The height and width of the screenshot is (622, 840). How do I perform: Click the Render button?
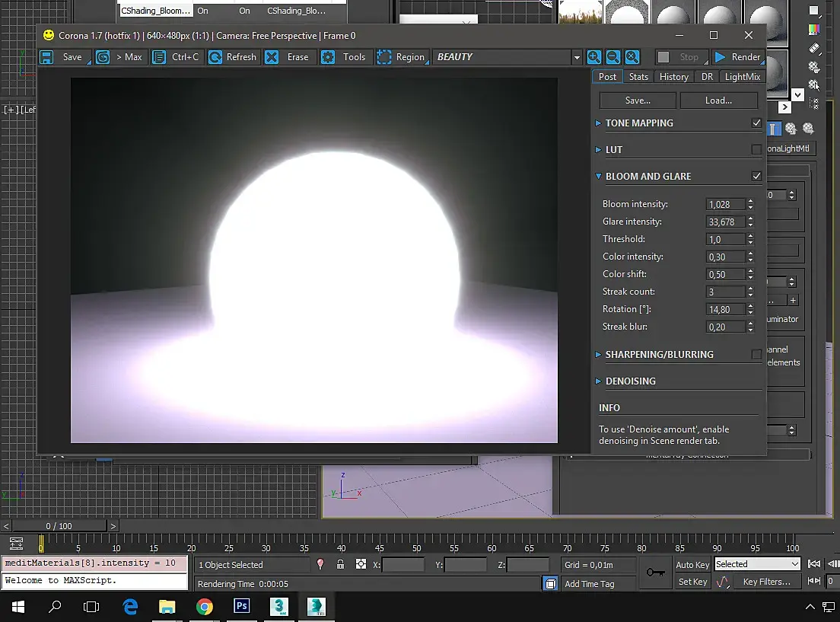coord(738,57)
